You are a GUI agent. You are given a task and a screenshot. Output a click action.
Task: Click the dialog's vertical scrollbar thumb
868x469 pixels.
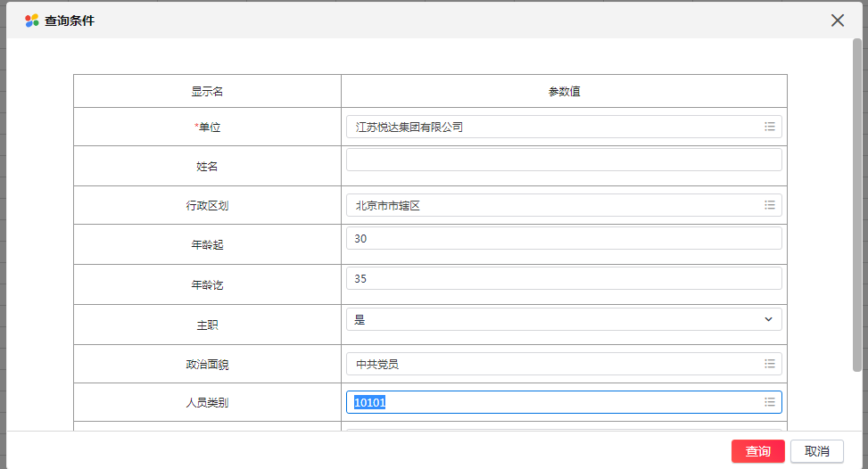[x=857, y=205]
